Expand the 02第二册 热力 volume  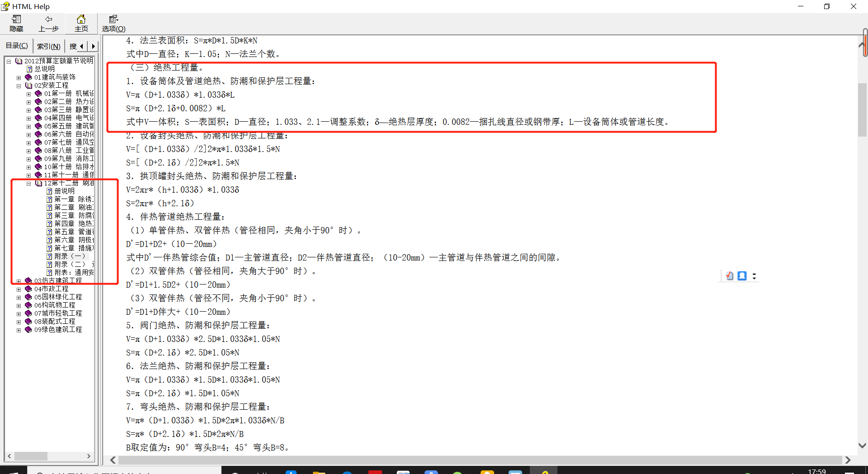(x=28, y=102)
